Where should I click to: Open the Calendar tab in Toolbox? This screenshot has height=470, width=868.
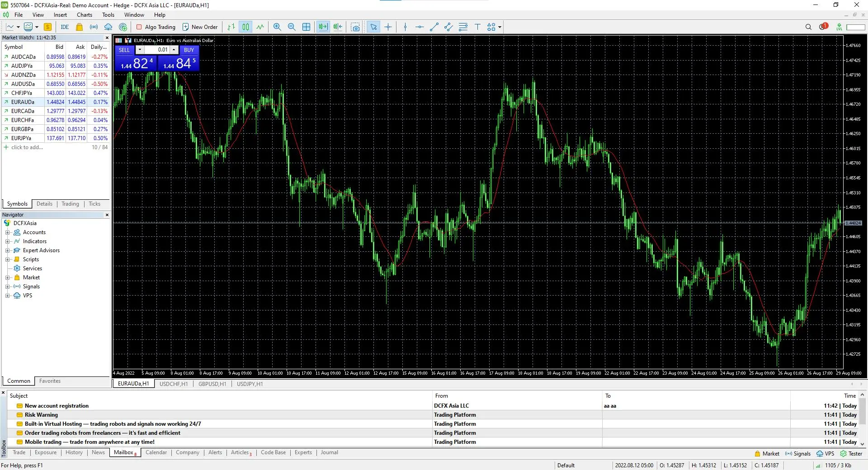[x=156, y=453]
